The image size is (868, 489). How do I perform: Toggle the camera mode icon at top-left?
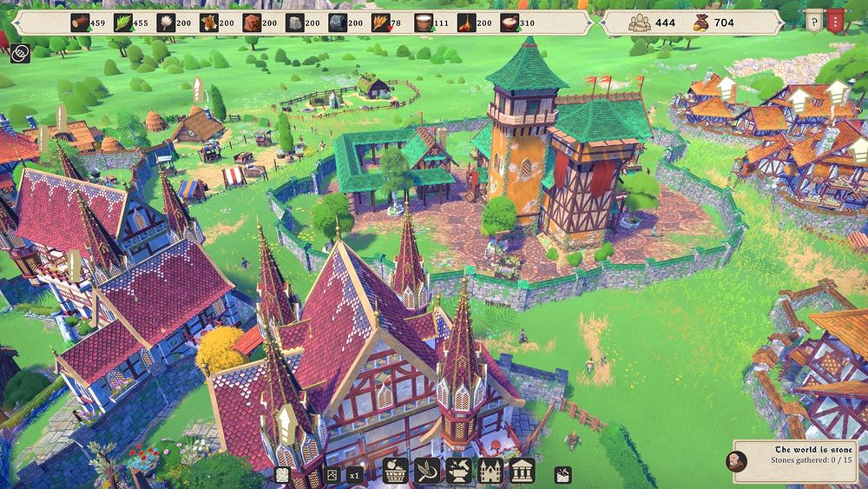coord(20,53)
